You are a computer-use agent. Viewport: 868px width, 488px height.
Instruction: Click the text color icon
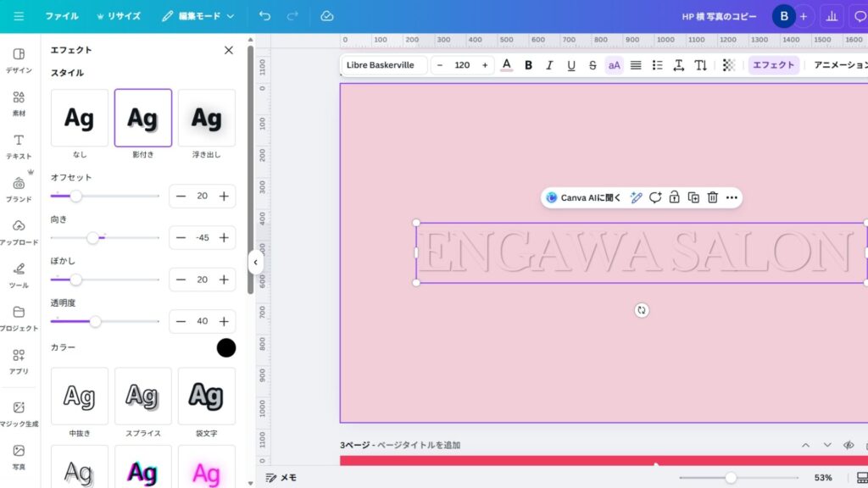[x=507, y=65]
